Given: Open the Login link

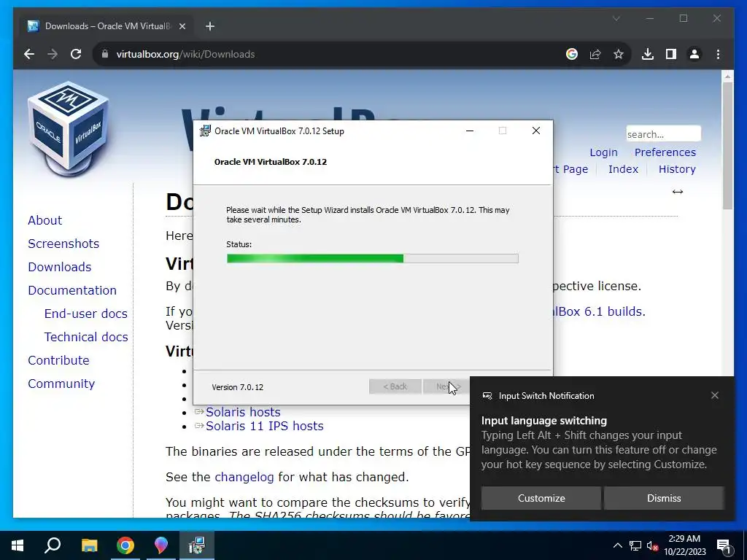Looking at the screenshot, I should [603, 152].
